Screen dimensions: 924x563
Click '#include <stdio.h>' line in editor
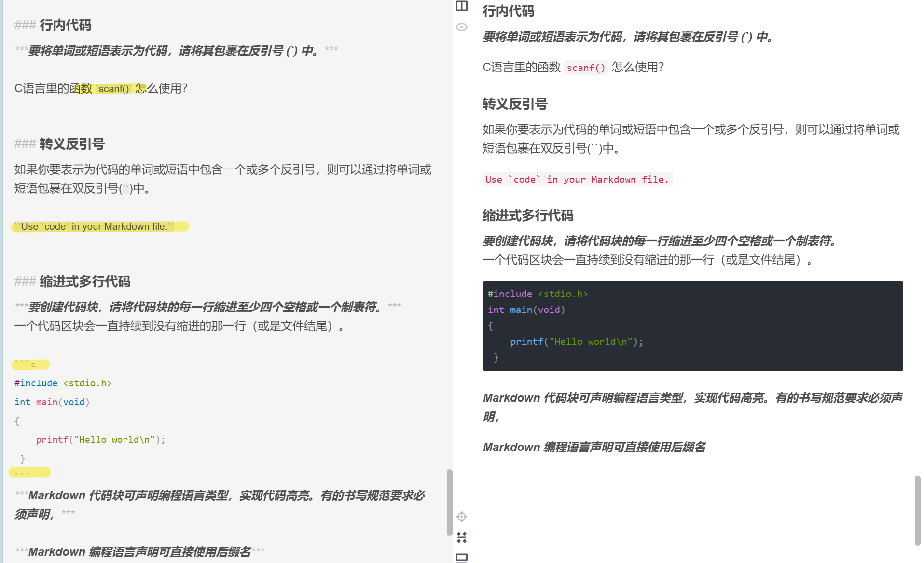63,383
